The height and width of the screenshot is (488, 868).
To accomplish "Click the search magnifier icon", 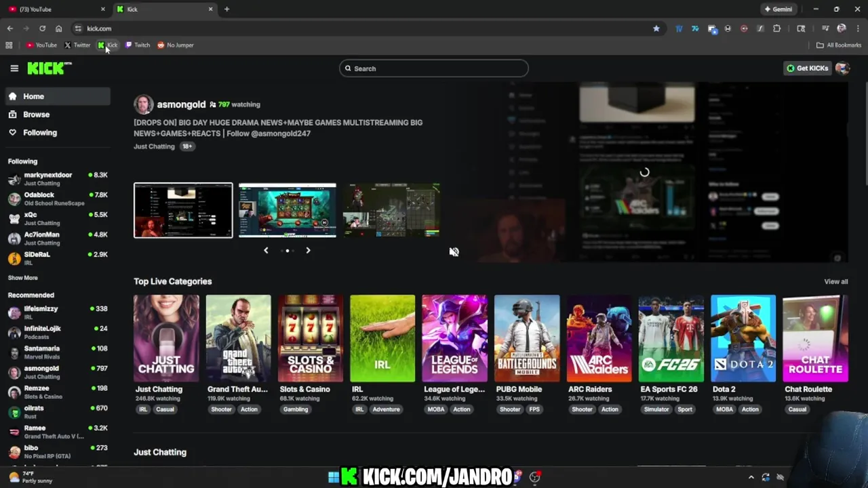I will point(348,68).
